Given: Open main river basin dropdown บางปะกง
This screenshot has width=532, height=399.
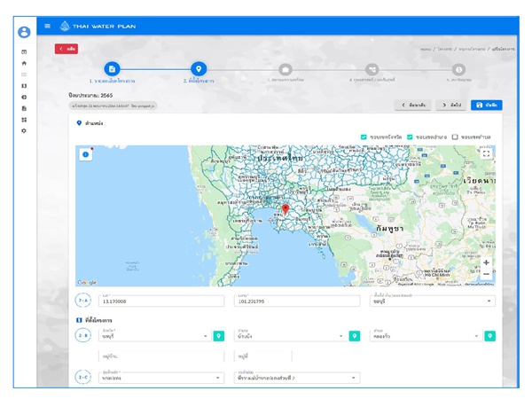Looking at the screenshot, I should pos(161,378).
